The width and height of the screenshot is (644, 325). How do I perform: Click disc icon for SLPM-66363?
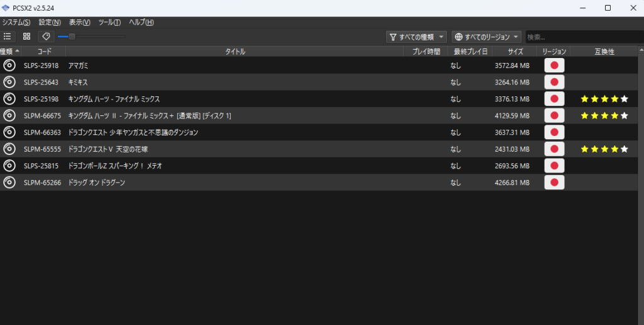[9, 132]
